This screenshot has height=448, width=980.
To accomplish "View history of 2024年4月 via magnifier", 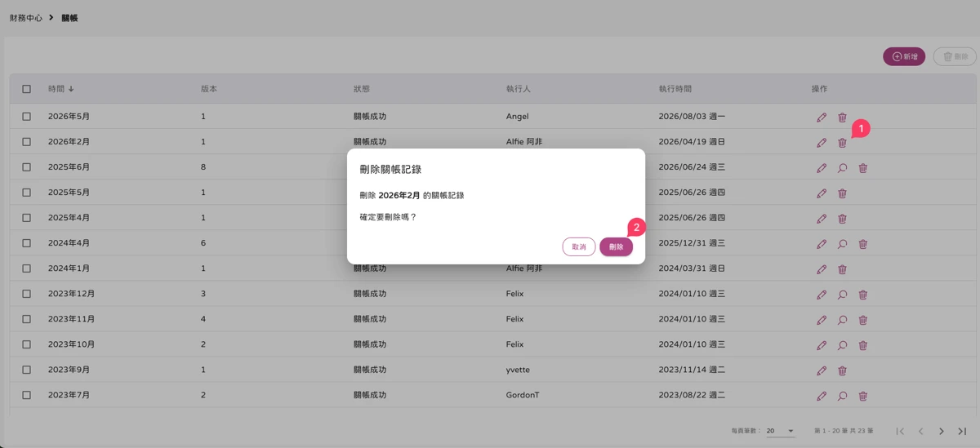I will coord(842,244).
